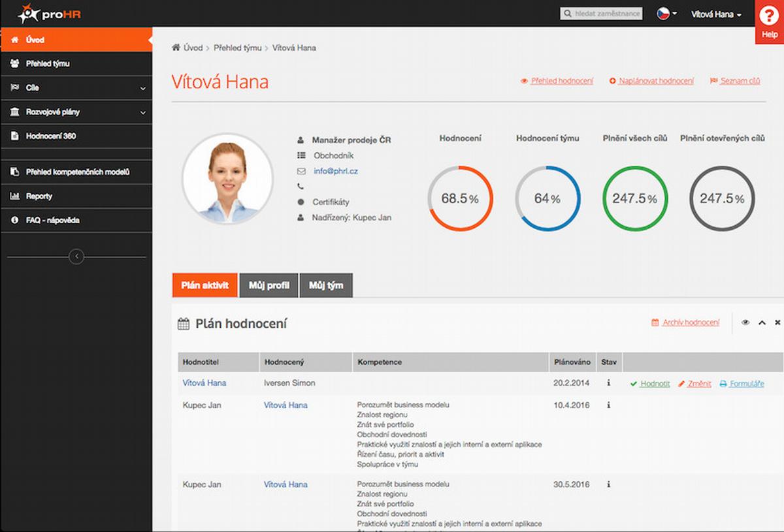This screenshot has width=784, height=532.
Task: Click the Cíle flag icon
Action: [x=14, y=87]
